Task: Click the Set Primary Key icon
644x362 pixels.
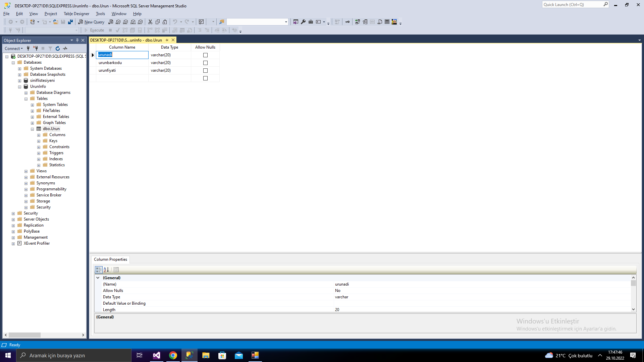Action: tap(347, 22)
